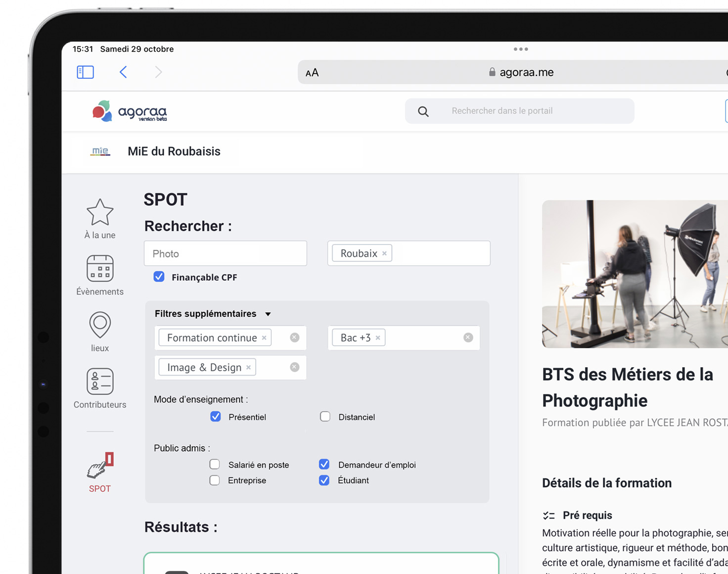
Task: Enable the Distanciel checkbox
Action: (325, 417)
